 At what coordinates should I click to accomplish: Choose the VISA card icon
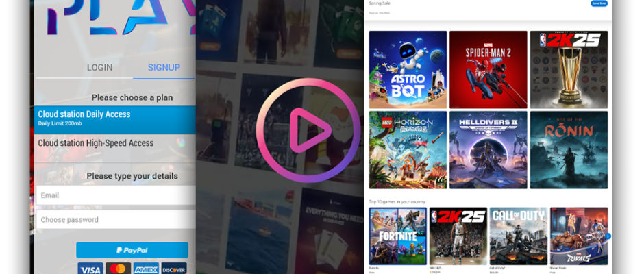coord(90,269)
